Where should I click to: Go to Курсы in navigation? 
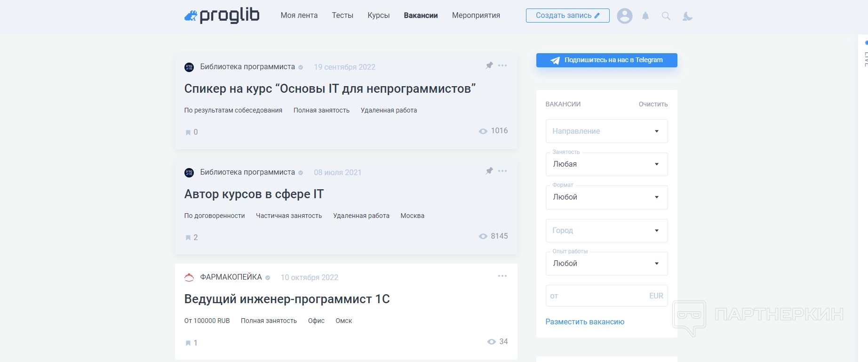click(x=378, y=16)
